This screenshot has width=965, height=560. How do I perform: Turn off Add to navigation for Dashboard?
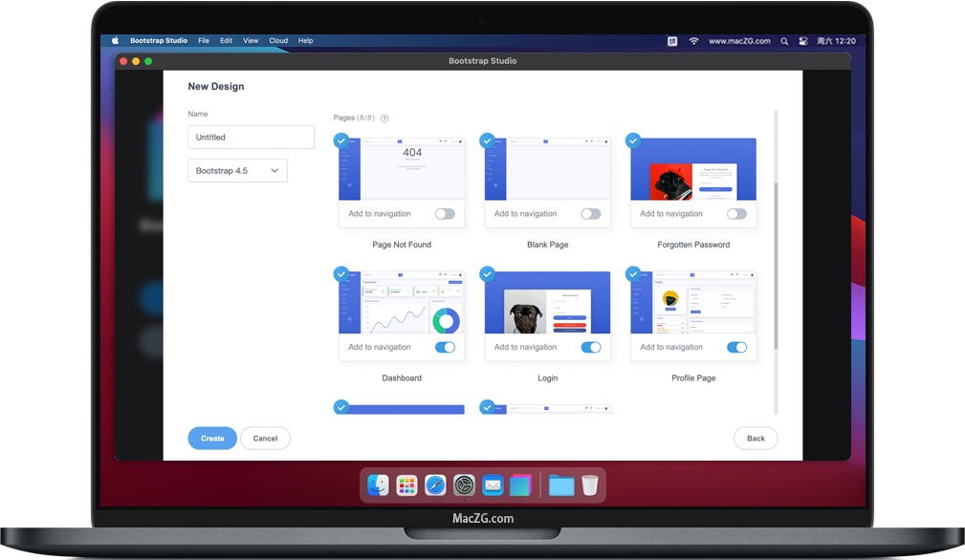pyautogui.click(x=445, y=347)
